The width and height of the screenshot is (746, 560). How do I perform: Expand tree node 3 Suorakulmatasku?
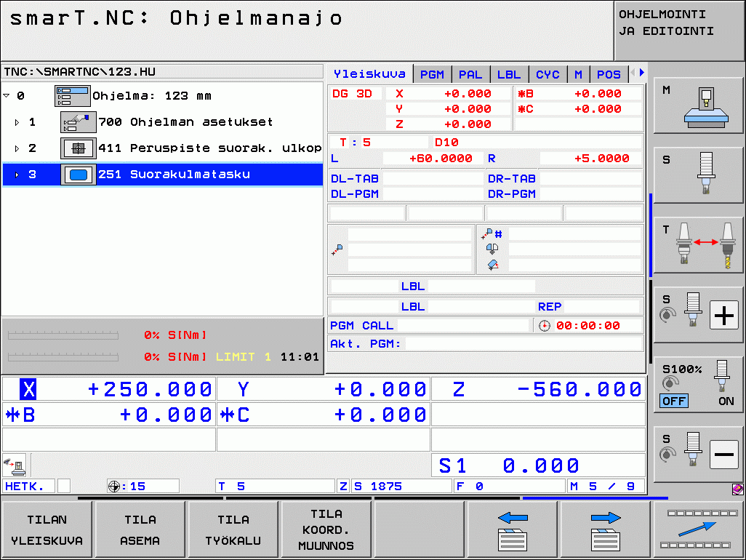pos(17,175)
